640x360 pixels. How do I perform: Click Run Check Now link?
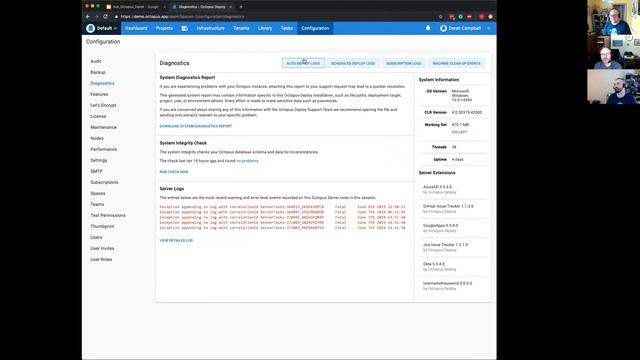tap(174, 172)
